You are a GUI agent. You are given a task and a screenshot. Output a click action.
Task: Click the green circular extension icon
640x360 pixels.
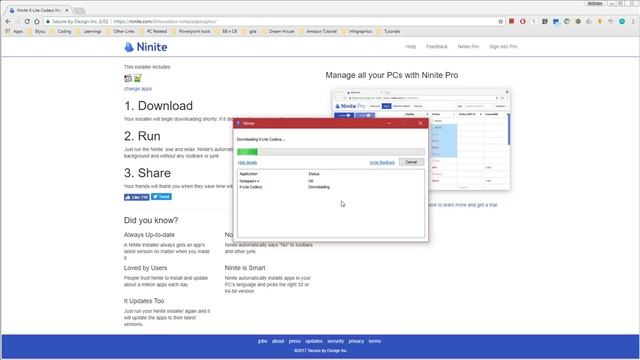tap(567, 21)
